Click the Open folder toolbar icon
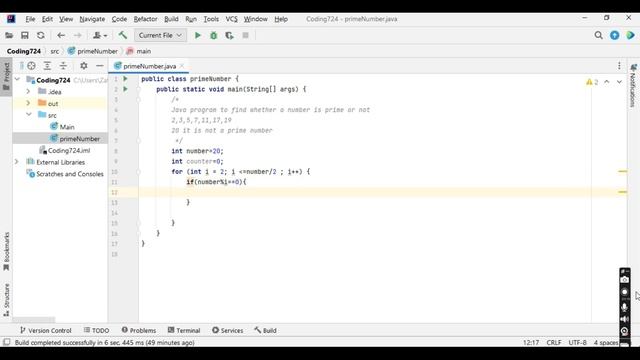The image size is (640, 360). (9, 36)
